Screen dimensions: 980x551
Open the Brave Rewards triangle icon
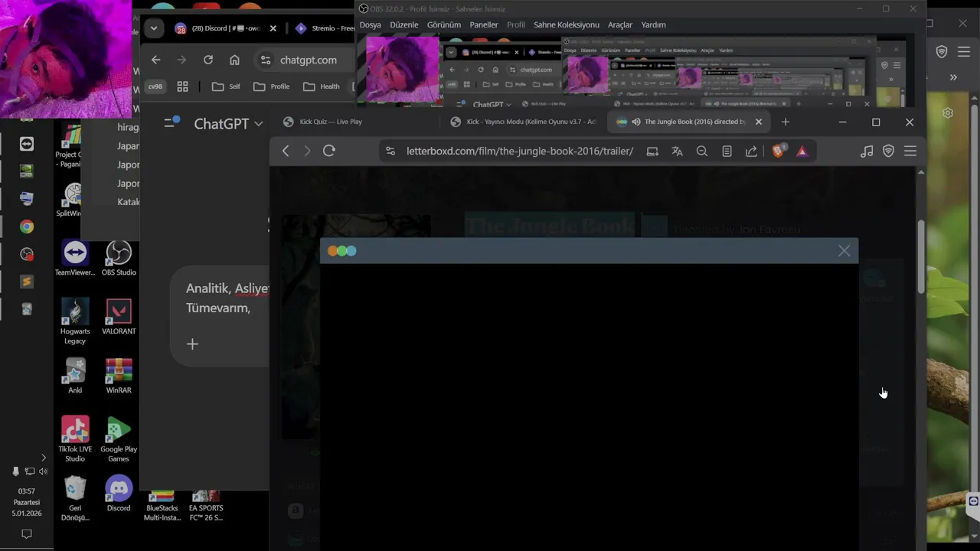(x=802, y=152)
